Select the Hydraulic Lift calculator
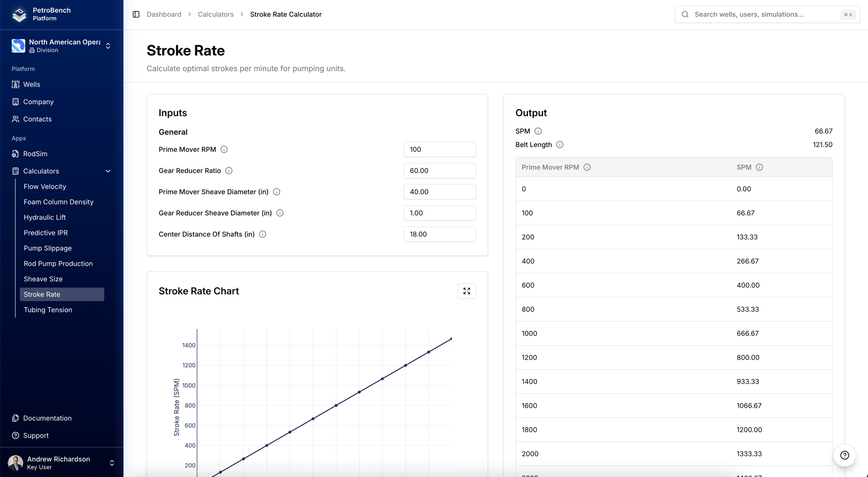868x477 pixels. point(45,217)
